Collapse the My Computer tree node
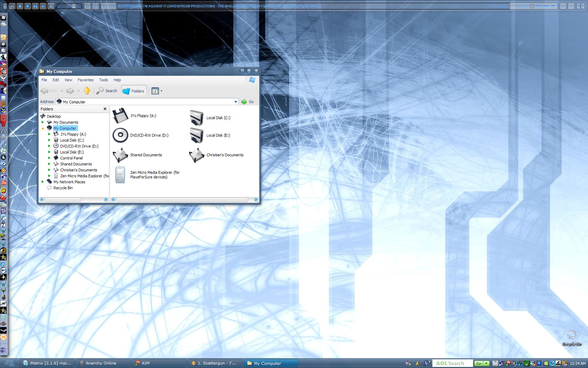Image resolution: width=588 pixels, height=368 pixels. [43, 128]
